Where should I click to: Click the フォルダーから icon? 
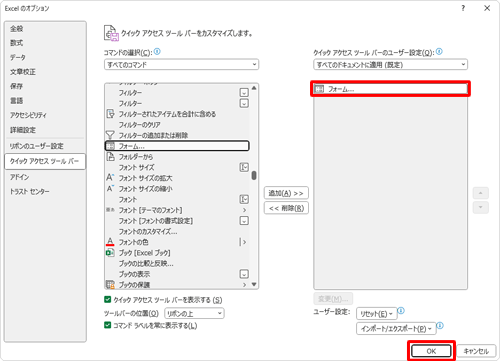click(110, 157)
